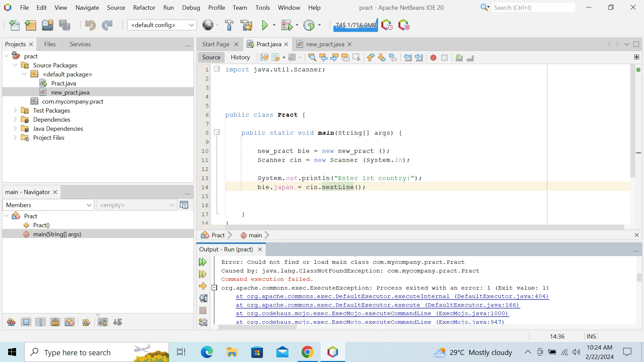644x362 pixels.
Task: Click the Build Project hammer icon
Action: click(x=229, y=25)
